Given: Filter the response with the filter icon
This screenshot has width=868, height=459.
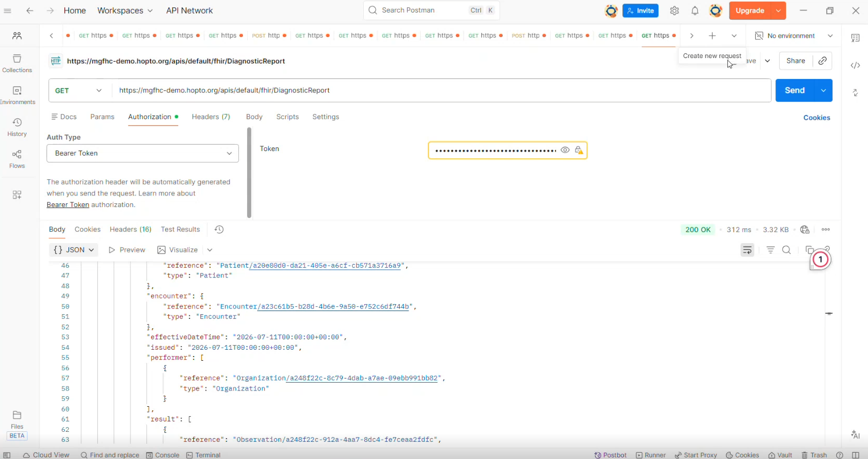Looking at the screenshot, I should pos(770,250).
